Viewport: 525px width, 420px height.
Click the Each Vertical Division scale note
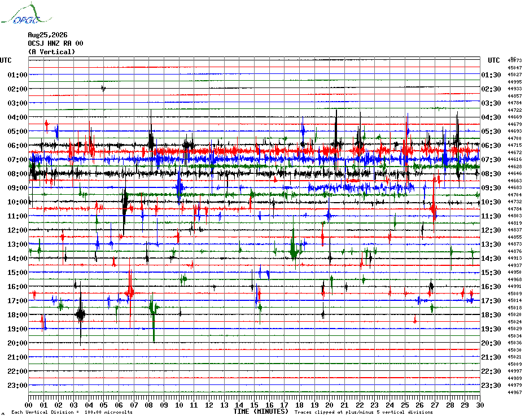coord(72,412)
